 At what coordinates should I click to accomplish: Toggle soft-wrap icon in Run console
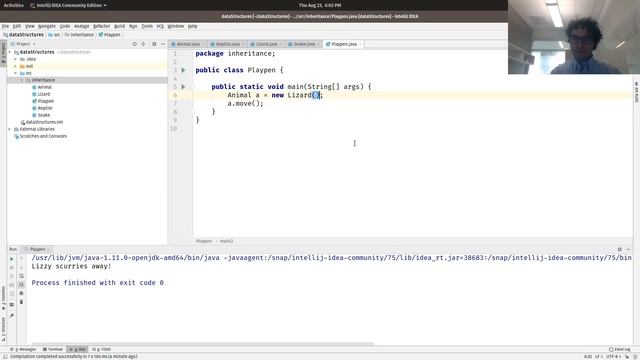(22, 276)
